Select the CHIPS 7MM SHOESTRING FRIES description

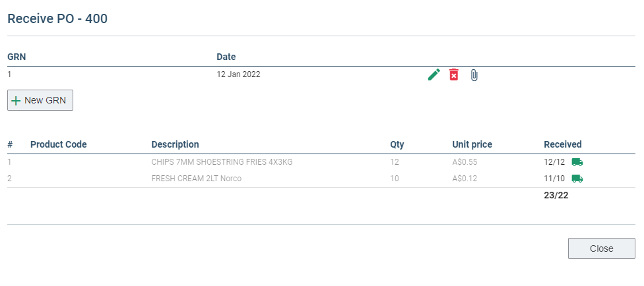[x=222, y=162]
